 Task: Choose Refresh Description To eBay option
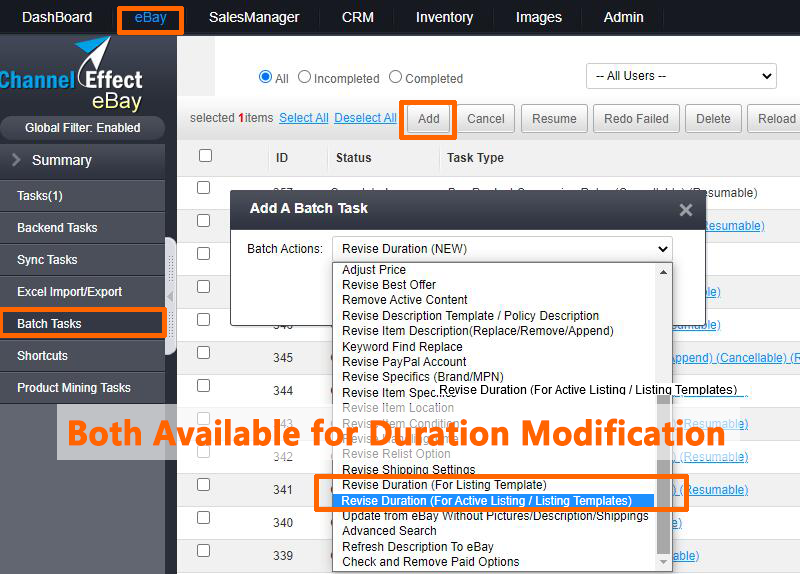pos(418,547)
